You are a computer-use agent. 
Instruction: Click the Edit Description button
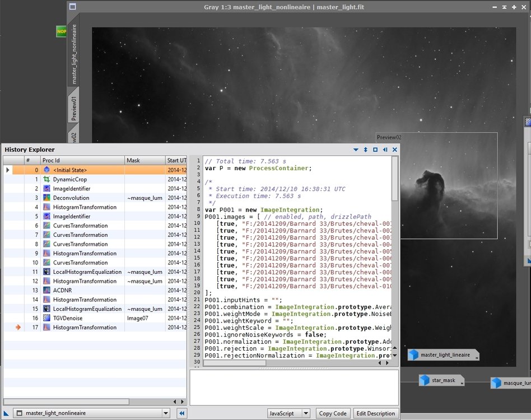(376, 413)
